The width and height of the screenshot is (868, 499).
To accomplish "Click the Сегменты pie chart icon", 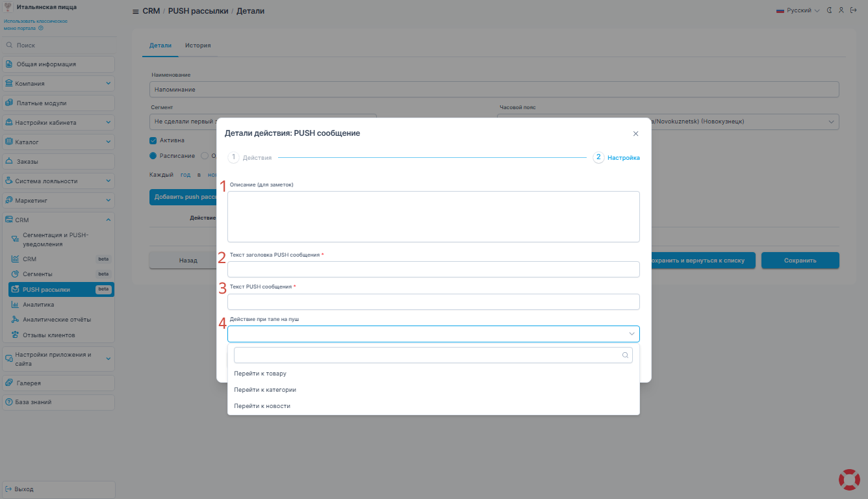I will tap(15, 274).
